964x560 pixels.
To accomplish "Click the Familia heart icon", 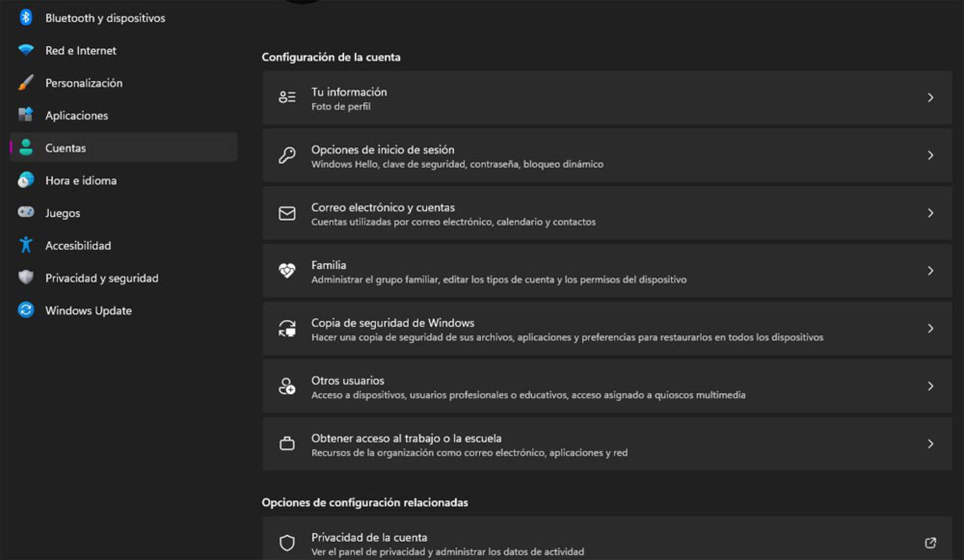I will 287,271.
